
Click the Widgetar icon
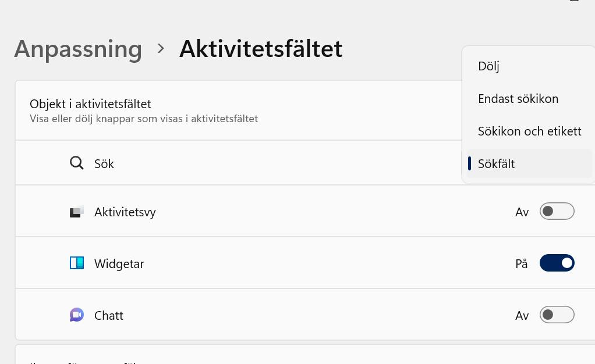point(76,263)
